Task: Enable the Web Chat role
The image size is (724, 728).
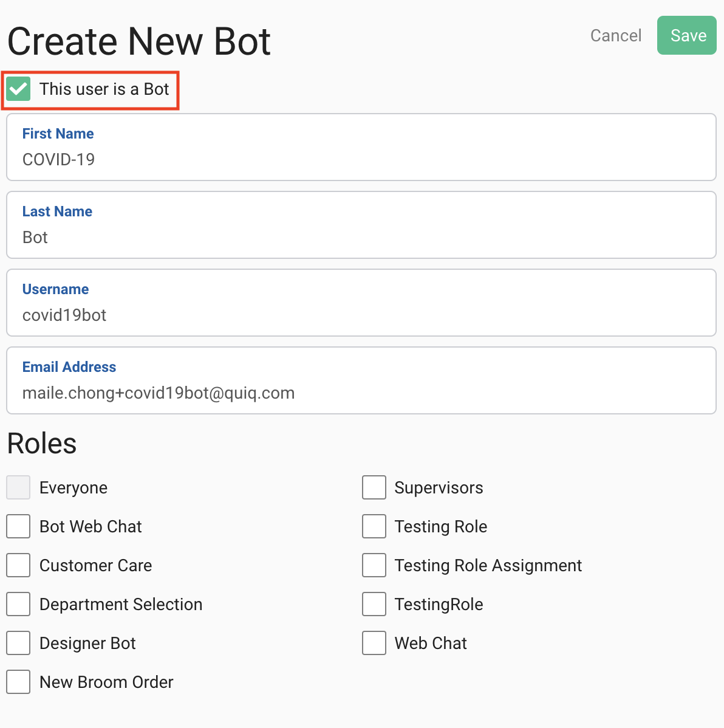Action: pyautogui.click(x=374, y=643)
